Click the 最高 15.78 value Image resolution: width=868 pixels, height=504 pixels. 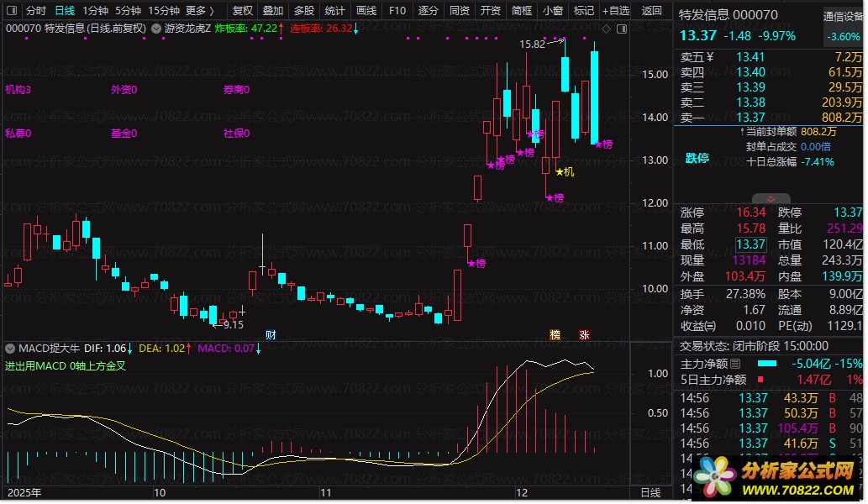[x=750, y=228]
